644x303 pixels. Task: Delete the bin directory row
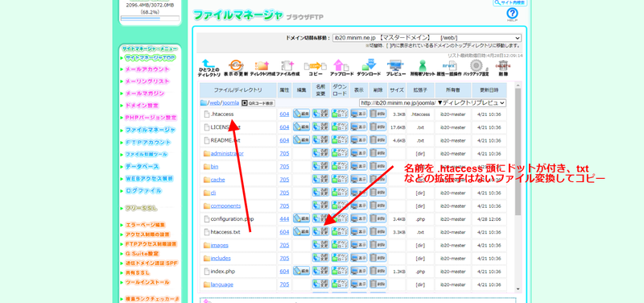[378, 167]
